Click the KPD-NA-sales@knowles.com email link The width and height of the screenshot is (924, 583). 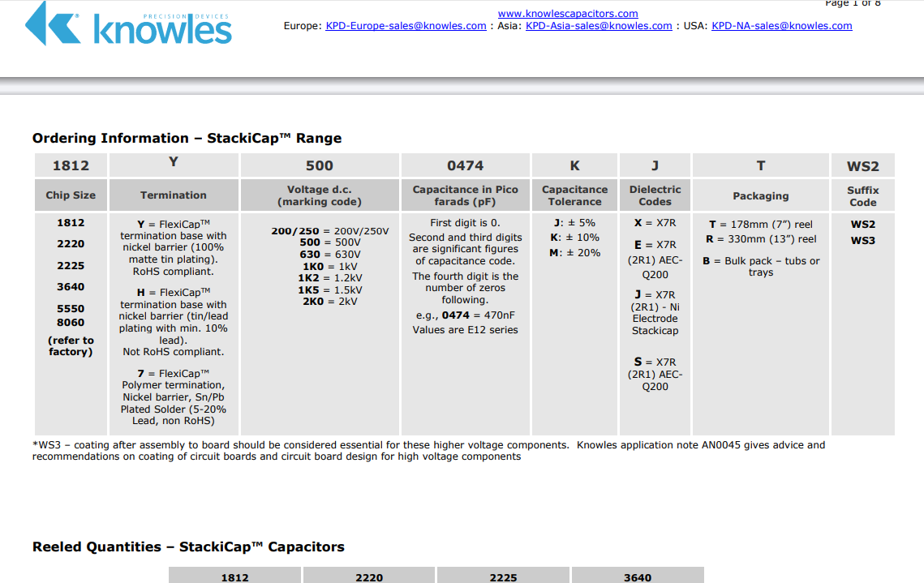[x=781, y=26]
